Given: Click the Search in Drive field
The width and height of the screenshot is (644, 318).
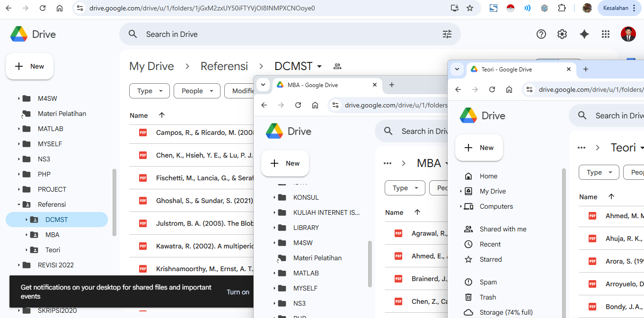Looking at the screenshot, I should pyautogui.click(x=284, y=34).
